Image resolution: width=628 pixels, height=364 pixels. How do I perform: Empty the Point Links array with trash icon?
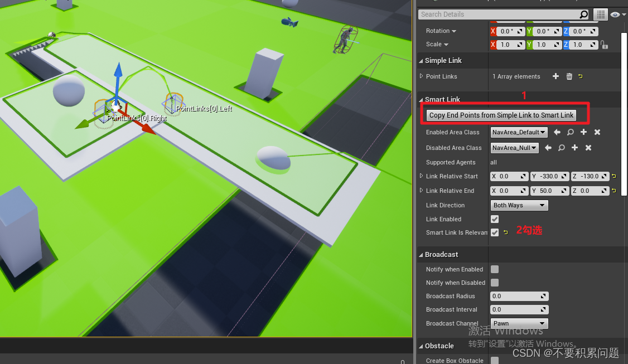pyautogui.click(x=569, y=76)
